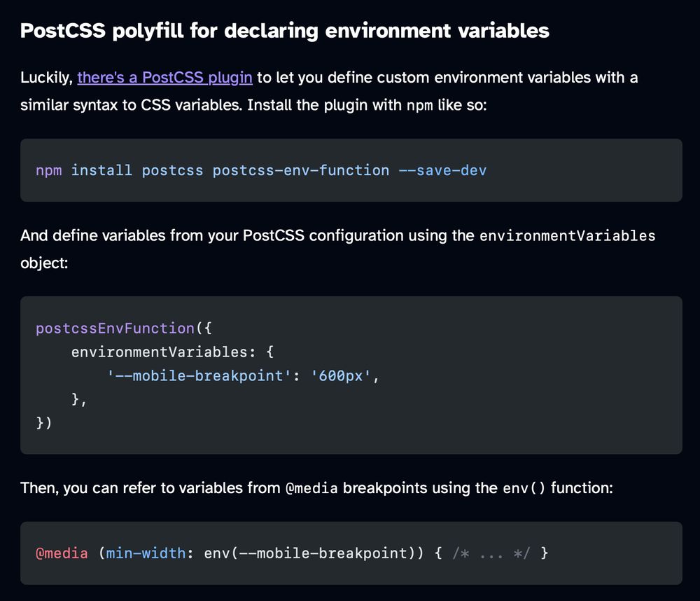Select the paragraph starting with "Luckily"
Viewport: 700px width, 601px height.
point(329,91)
